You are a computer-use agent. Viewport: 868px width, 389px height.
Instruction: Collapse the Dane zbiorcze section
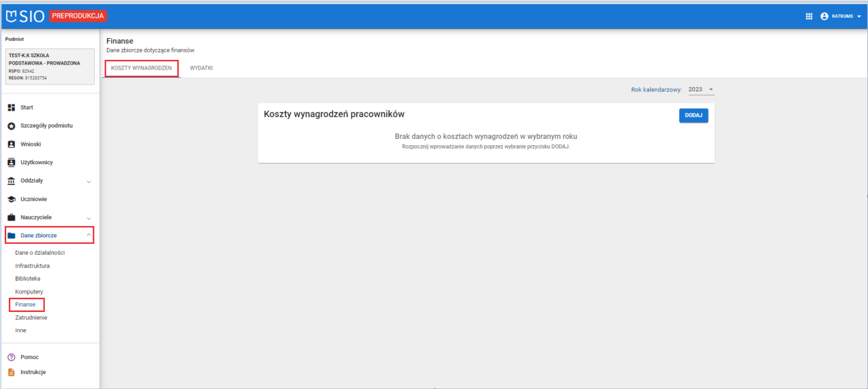pyautogui.click(x=89, y=236)
